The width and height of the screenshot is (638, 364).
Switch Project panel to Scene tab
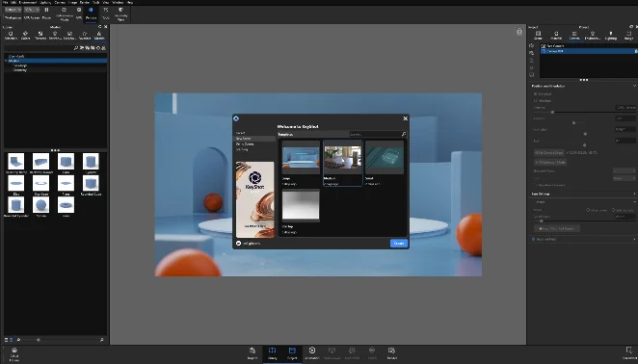coord(538,36)
